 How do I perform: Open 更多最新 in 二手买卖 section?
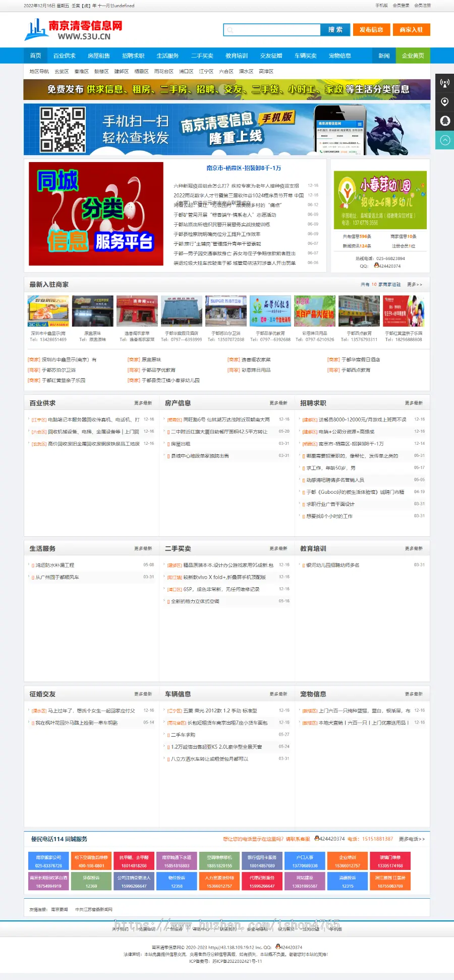(278, 548)
